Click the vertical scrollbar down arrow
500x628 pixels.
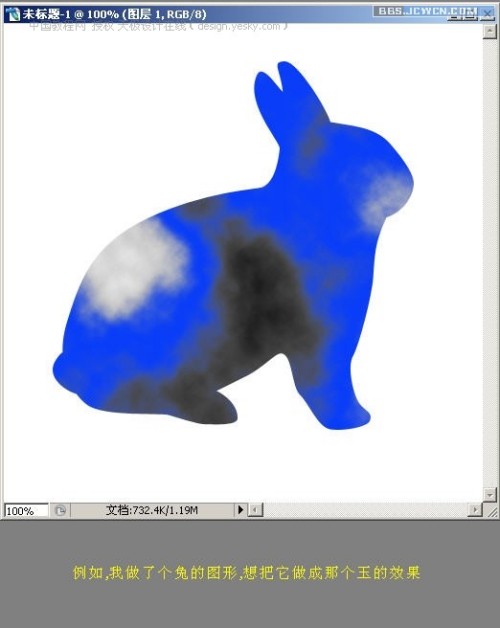click(x=490, y=494)
